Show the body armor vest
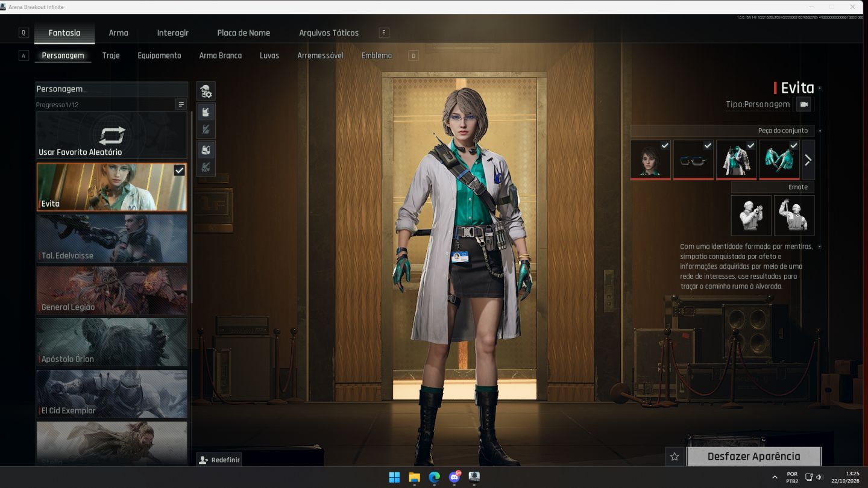Screen dimensions: 868x488 click(206, 112)
